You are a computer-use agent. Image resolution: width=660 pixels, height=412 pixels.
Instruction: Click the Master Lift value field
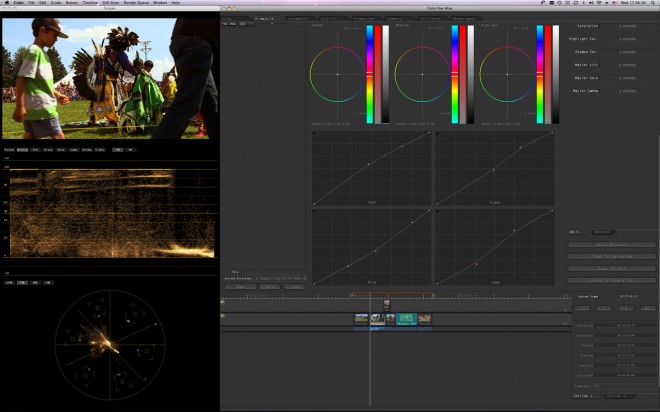tap(626, 65)
